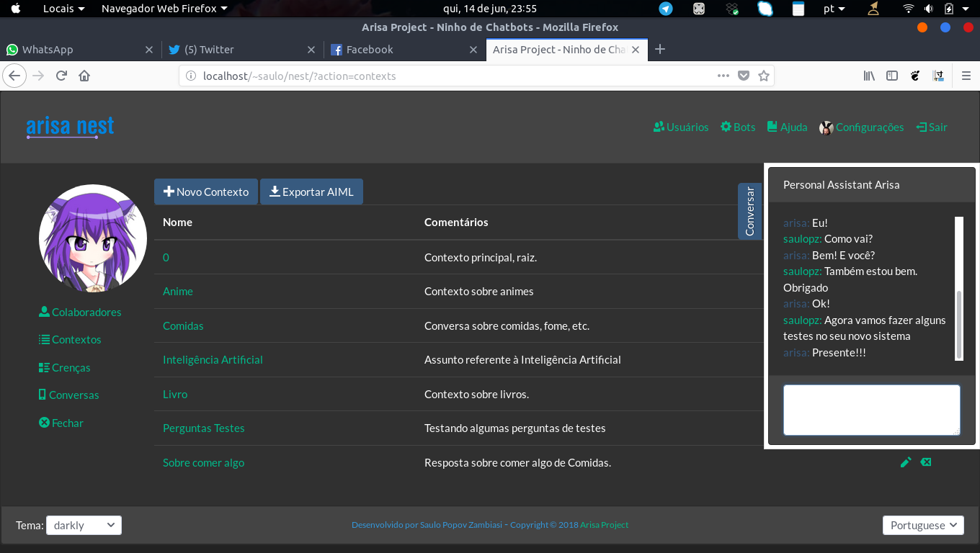This screenshot has height=553, width=980.
Task: Bookmark this page with the star icon
Action: [764, 76]
